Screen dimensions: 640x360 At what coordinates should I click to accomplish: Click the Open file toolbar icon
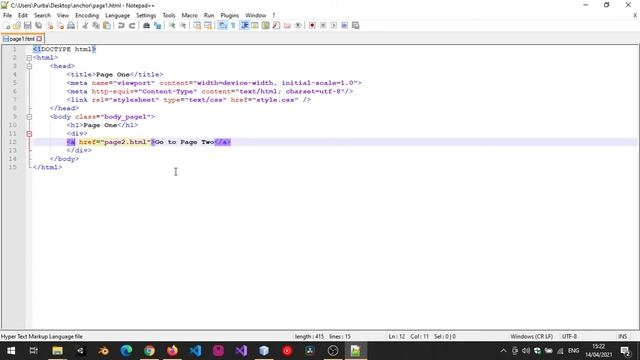tap(17, 25)
